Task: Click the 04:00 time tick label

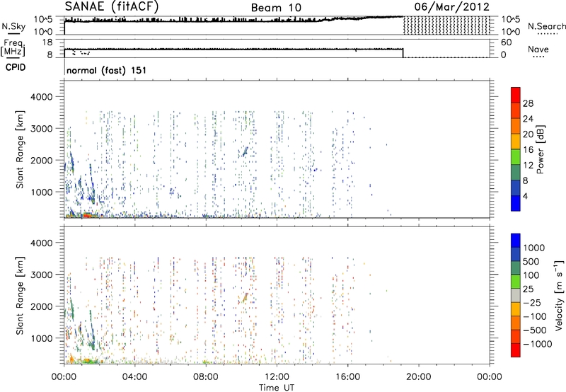Action: point(134,377)
